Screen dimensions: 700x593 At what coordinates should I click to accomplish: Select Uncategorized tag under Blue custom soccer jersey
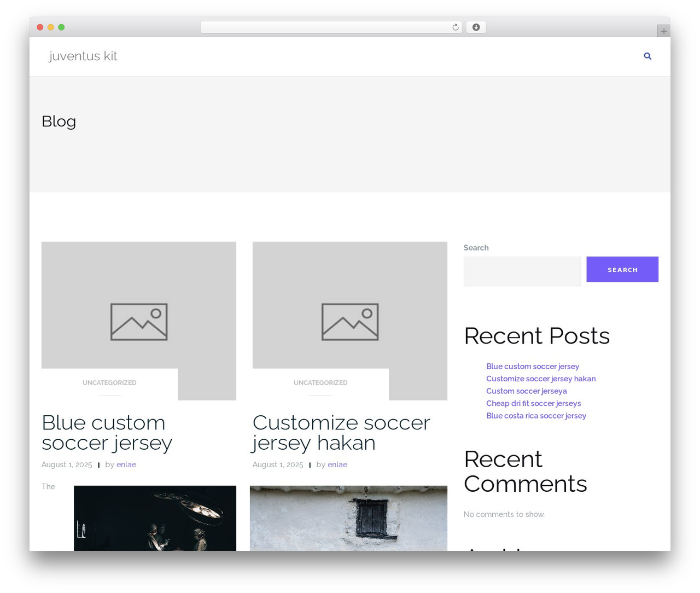[109, 383]
